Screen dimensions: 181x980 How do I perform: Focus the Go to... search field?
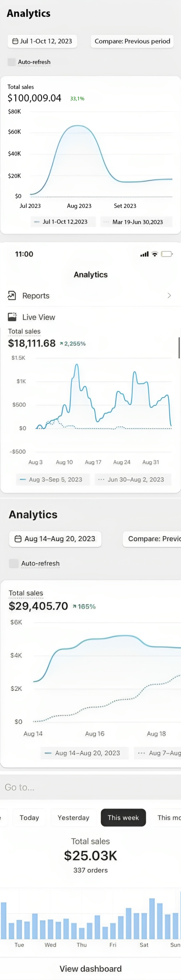click(91, 787)
